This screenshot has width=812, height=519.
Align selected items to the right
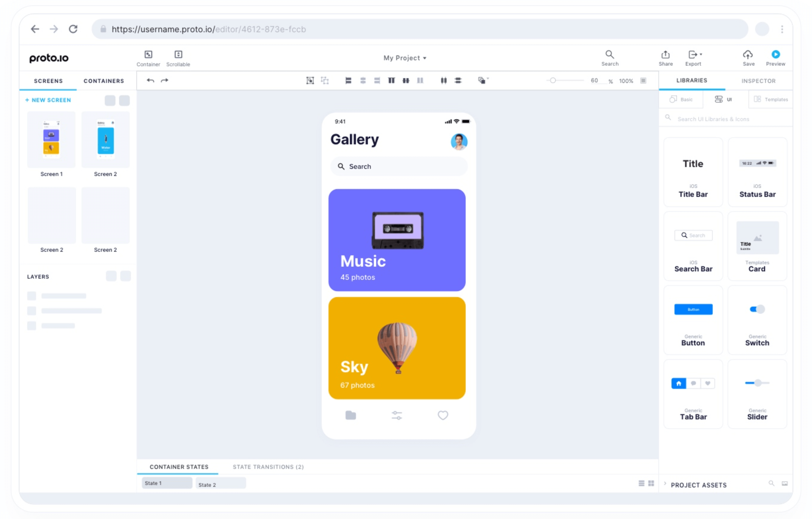377,81
